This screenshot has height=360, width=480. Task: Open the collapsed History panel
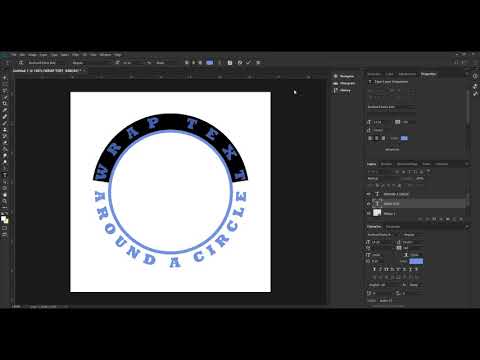click(x=343, y=90)
